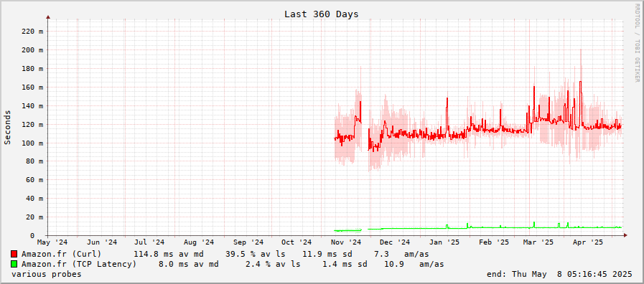Click the "Jun '24" x-axis label
This screenshot has height=284, width=644.
tap(102, 242)
